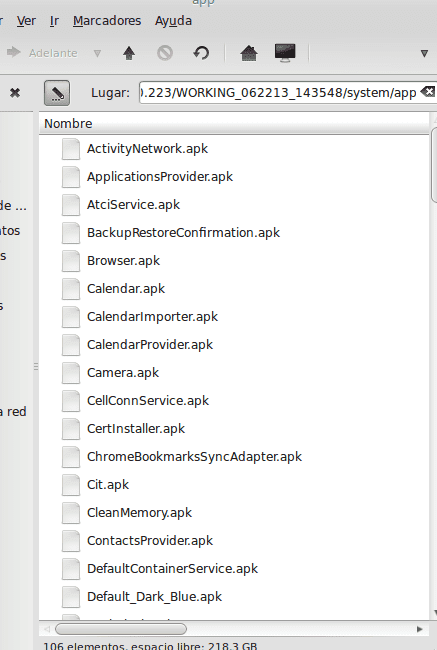Select CalendarProvider.apk file
Screen dimensions: 437x650
[x=150, y=344]
